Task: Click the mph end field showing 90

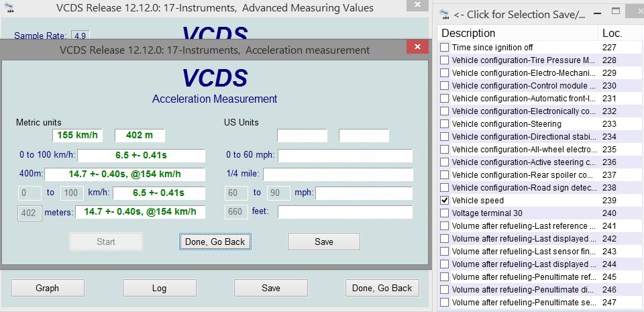Action: pos(279,193)
